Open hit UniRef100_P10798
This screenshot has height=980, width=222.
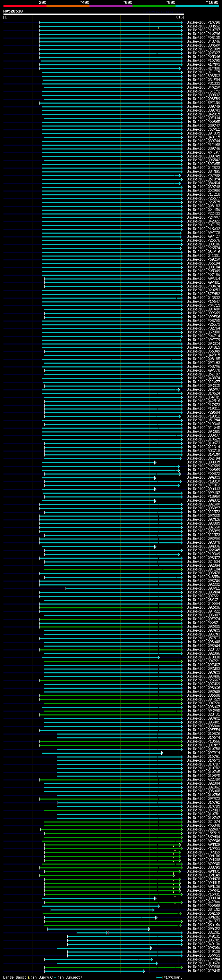[203, 23]
